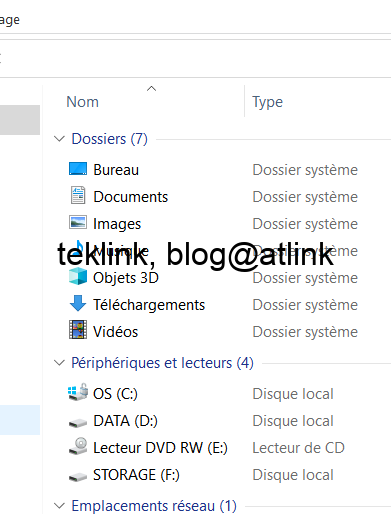Collapse the Dossiers (7) group
The height and width of the screenshot is (514, 391).
59,139
